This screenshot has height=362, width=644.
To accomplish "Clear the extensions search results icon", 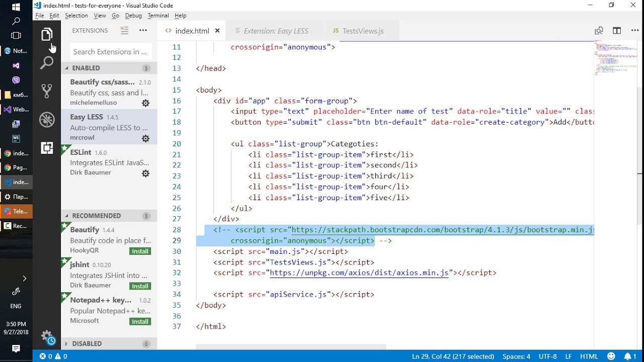I will tap(124, 30).
